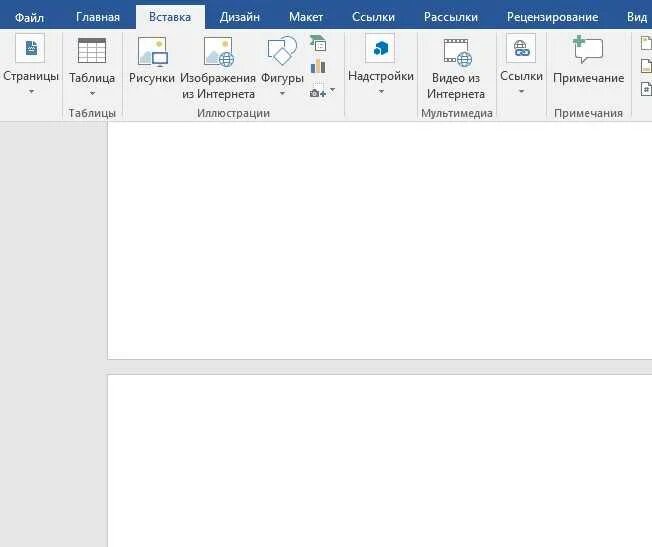Select the Вставка tab
This screenshot has height=547, width=652.
pos(170,17)
